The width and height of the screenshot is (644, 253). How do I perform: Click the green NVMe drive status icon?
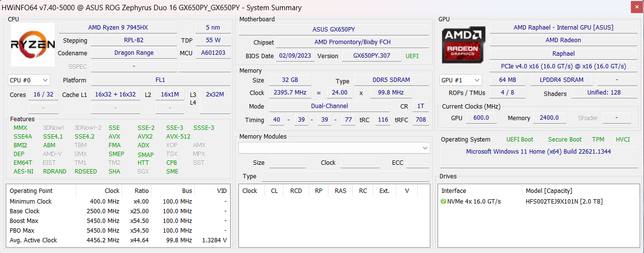click(443, 201)
